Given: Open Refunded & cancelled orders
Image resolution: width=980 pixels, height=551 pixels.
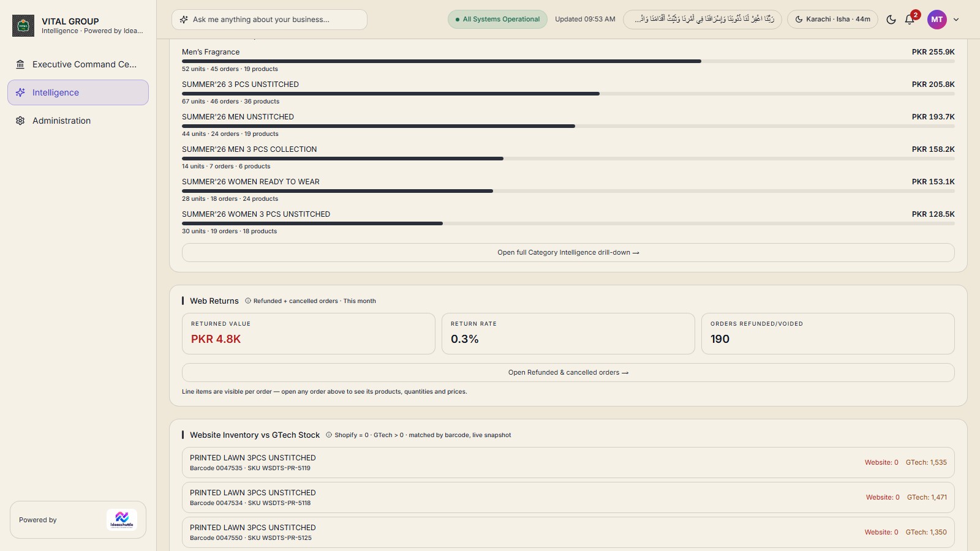Looking at the screenshot, I should [568, 372].
